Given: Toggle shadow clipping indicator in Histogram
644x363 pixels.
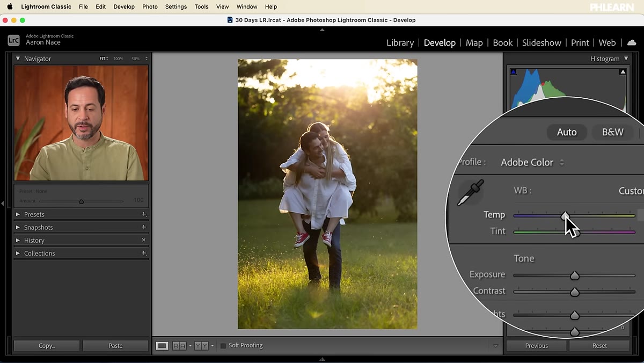Looking at the screenshot, I should 514,71.
